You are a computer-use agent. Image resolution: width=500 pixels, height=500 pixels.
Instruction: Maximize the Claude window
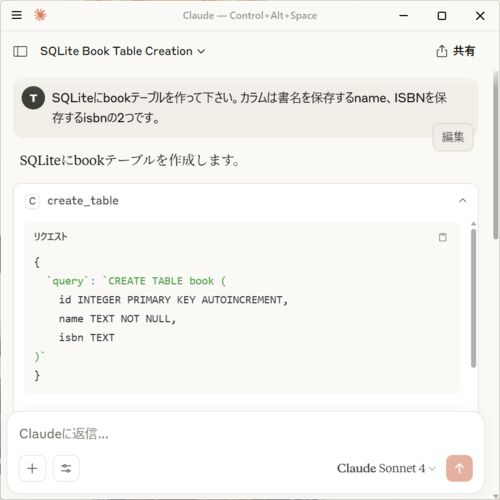pyautogui.click(x=442, y=16)
